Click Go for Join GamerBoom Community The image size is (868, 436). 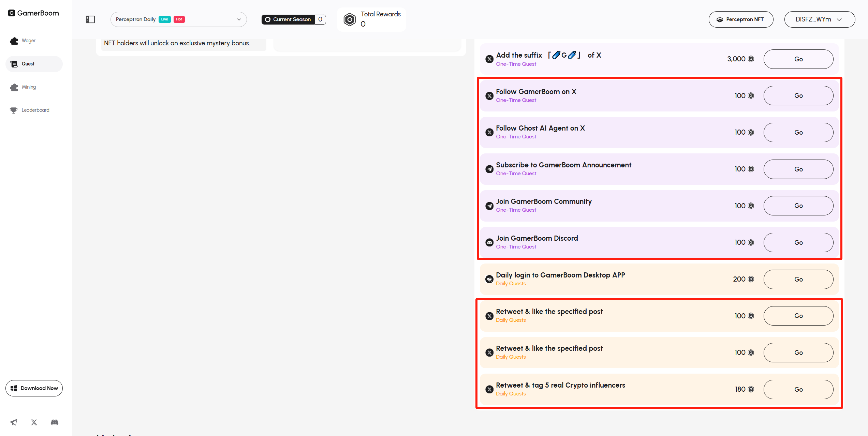[x=798, y=206]
